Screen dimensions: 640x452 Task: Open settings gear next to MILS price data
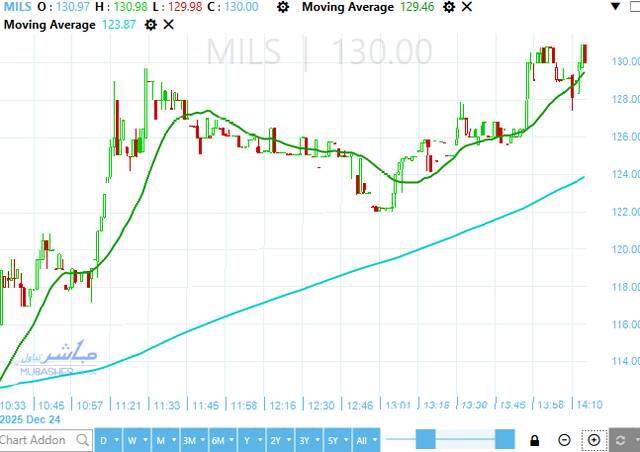coord(282,7)
